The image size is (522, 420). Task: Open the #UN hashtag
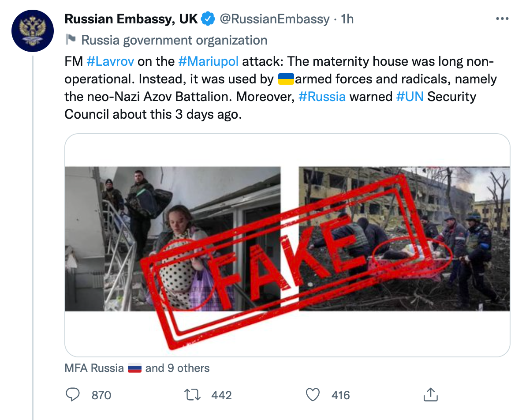[410, 96]
